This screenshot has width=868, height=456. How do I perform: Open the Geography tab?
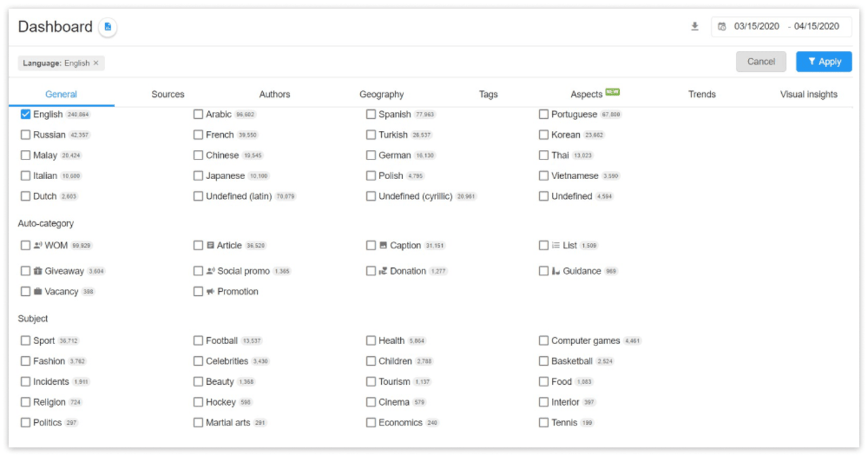point(381,94)
